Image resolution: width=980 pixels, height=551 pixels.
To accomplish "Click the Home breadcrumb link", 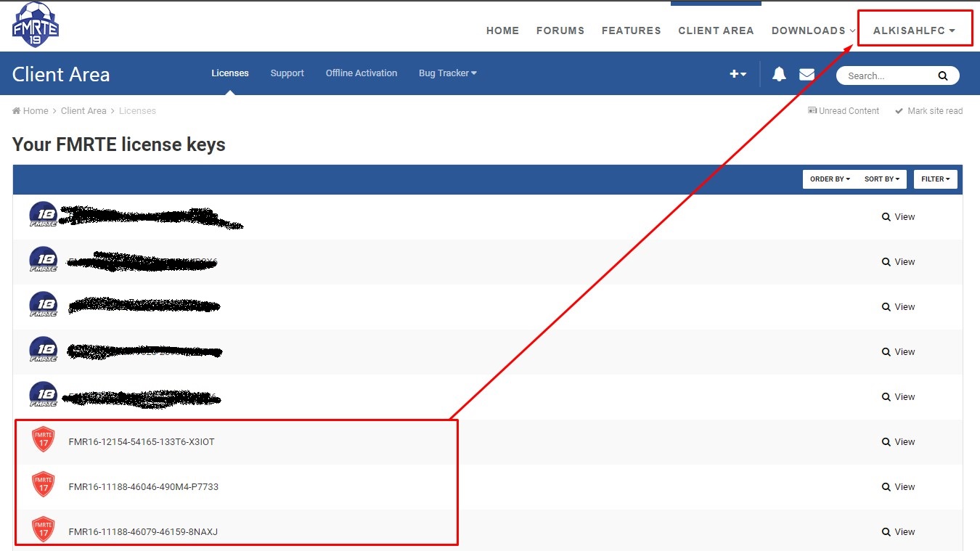I will [30, 111].
